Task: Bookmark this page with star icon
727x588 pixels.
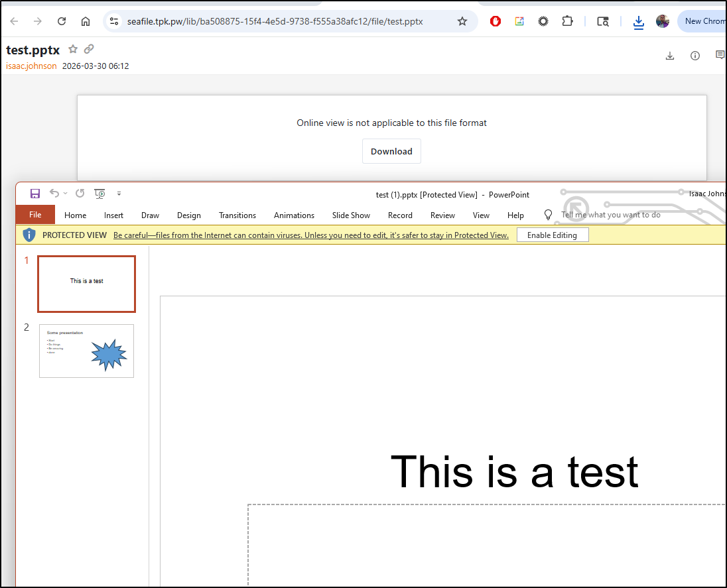Action: coord(462,21)
